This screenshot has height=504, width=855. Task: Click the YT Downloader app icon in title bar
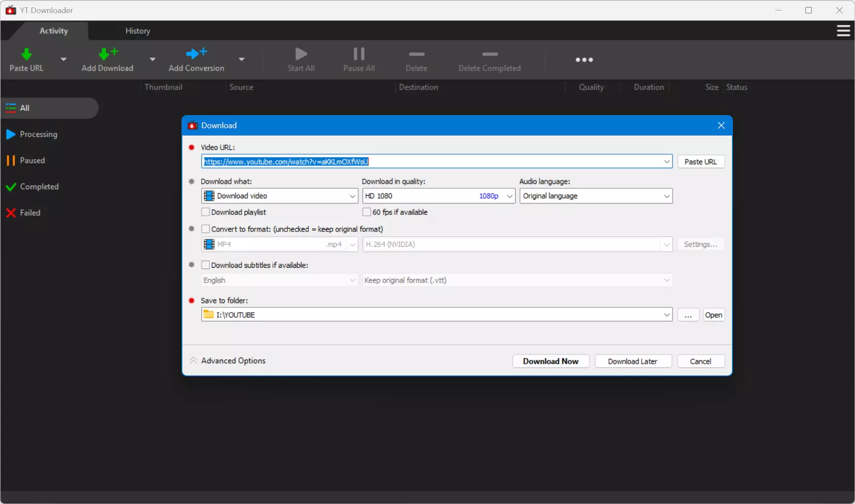[10, 10]
